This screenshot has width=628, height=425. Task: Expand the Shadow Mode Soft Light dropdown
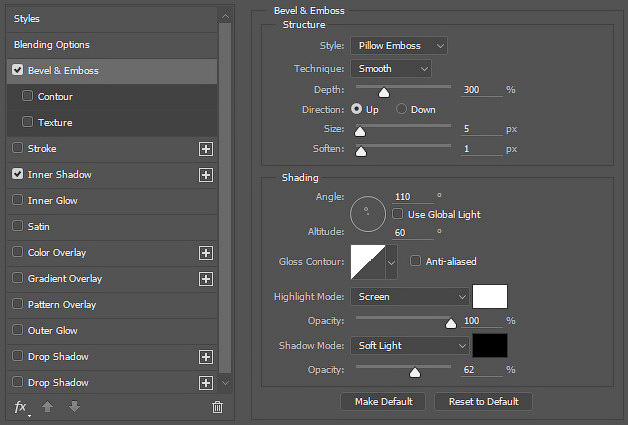[x=410, y=346]
